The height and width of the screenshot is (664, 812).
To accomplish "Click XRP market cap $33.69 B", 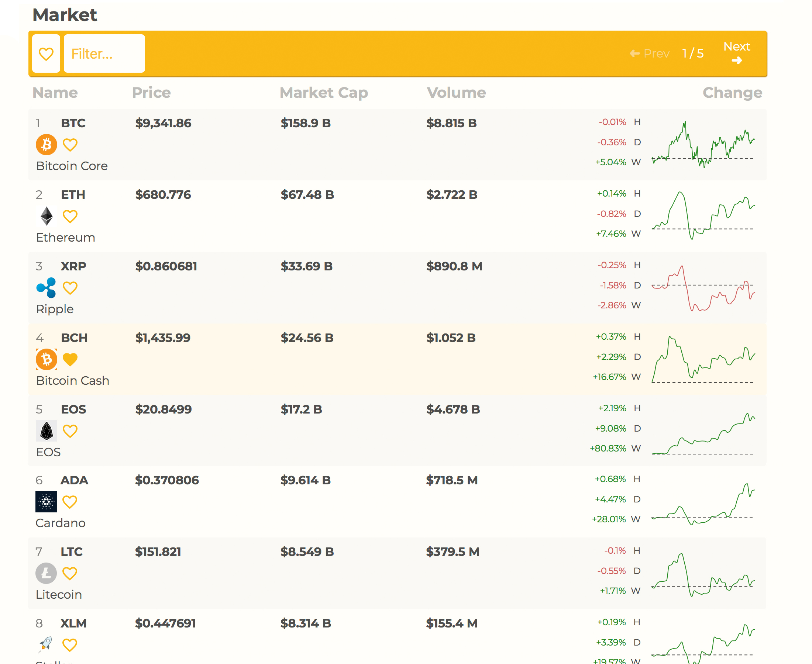I will click(306, 266).
